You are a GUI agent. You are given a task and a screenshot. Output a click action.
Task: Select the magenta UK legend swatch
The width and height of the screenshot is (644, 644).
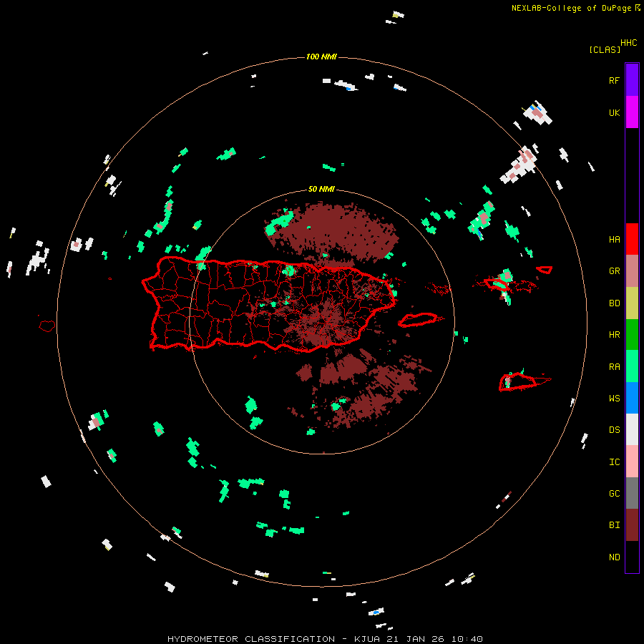632,112
